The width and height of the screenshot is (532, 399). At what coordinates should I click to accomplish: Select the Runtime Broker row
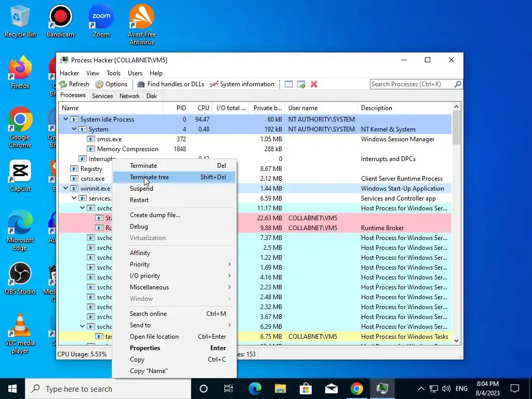point(255,228)
